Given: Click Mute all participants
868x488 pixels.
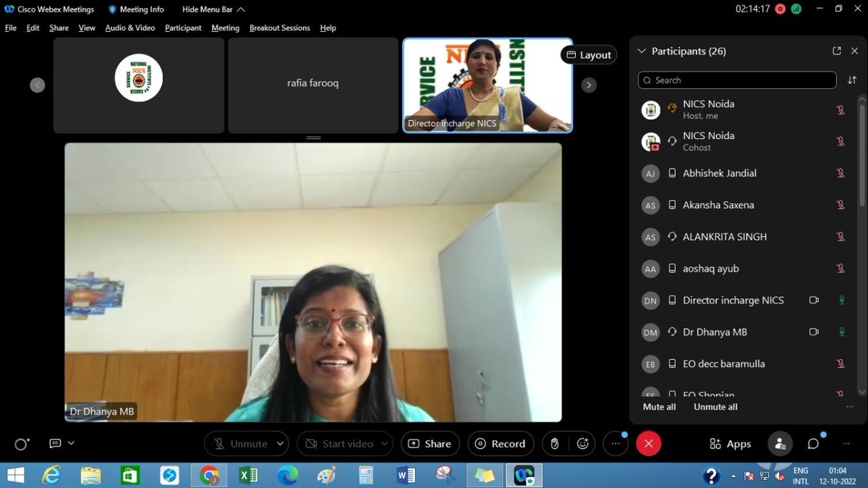Looking at the screenshot, I should pos(659,407).
